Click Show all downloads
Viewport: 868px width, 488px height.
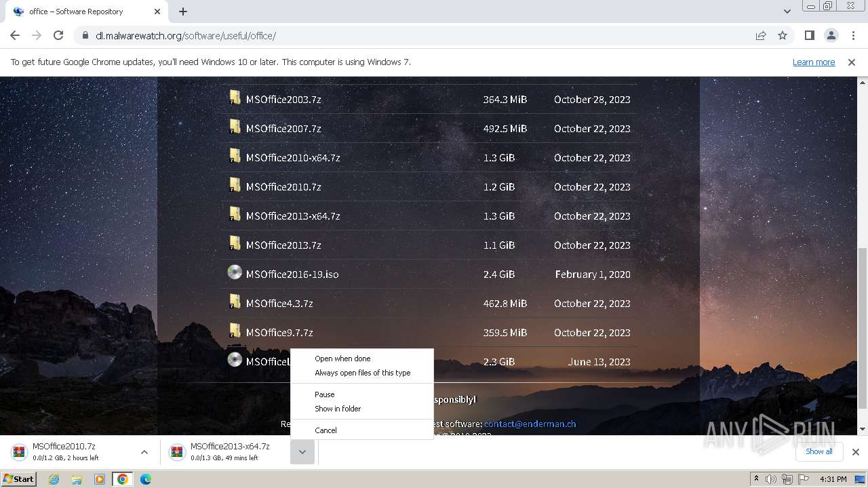(818, 451)
